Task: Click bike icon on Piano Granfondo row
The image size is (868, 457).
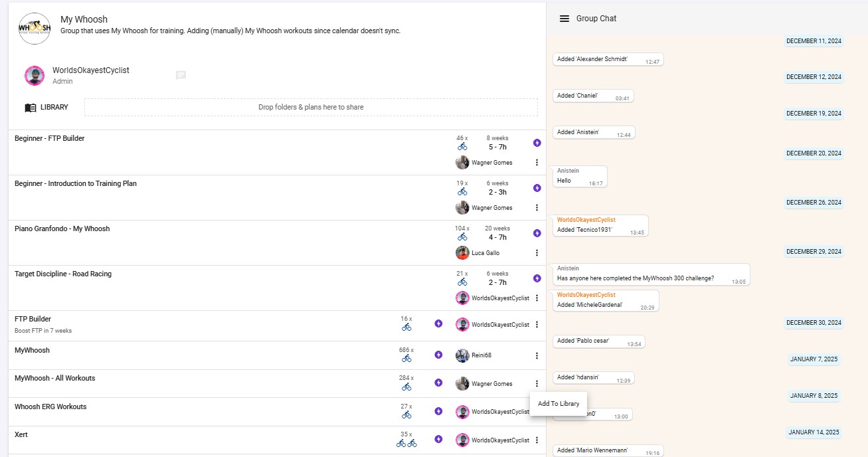Action: pyautogui.click(x=462, y=236)
